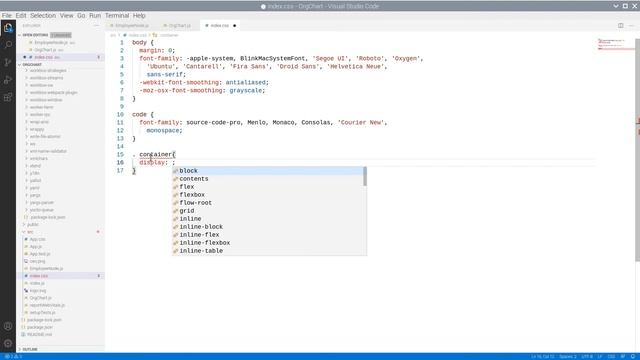Choose 'flexbox' from autocomplete suggestions

pos(268,195)
